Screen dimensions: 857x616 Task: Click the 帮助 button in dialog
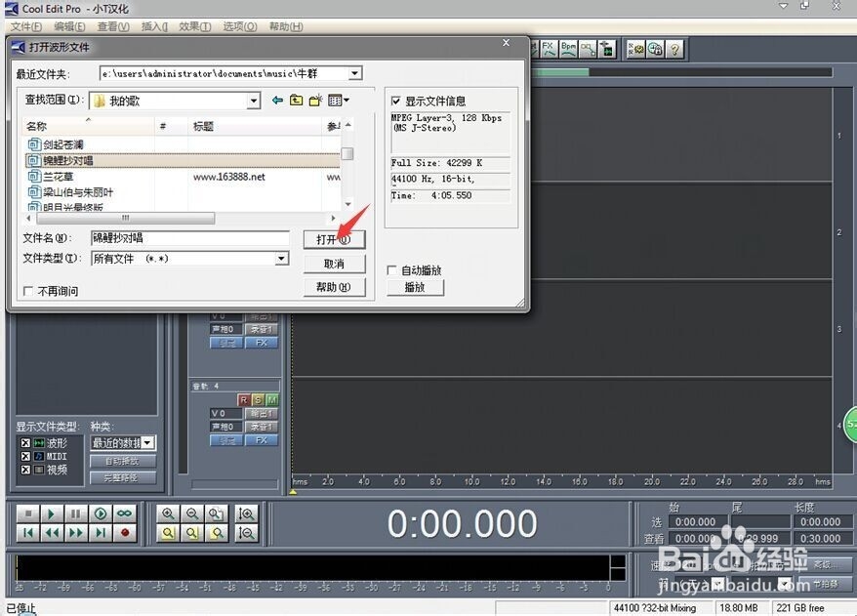pyautogui.click(x=334, y=287)
